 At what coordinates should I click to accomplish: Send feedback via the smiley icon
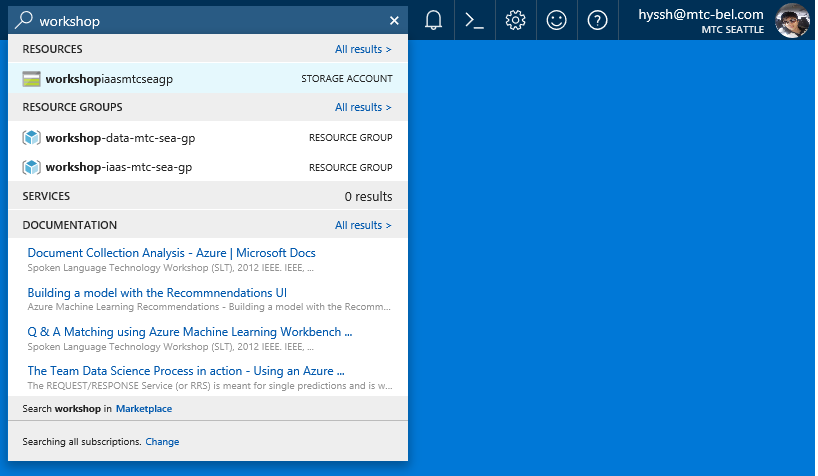[x=556, y=20]
